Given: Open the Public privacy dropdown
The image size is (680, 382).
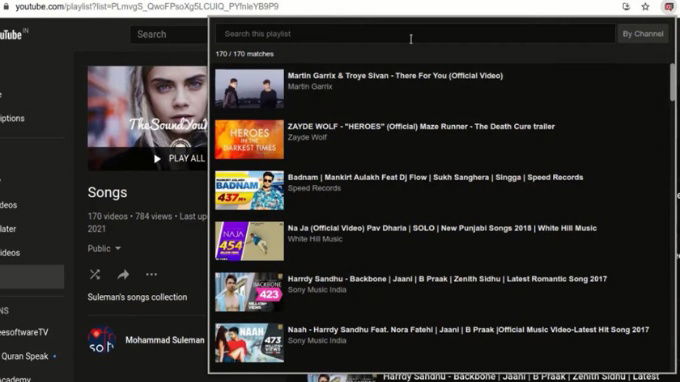Looking at the screenshot, I should [x=104, y=248].
